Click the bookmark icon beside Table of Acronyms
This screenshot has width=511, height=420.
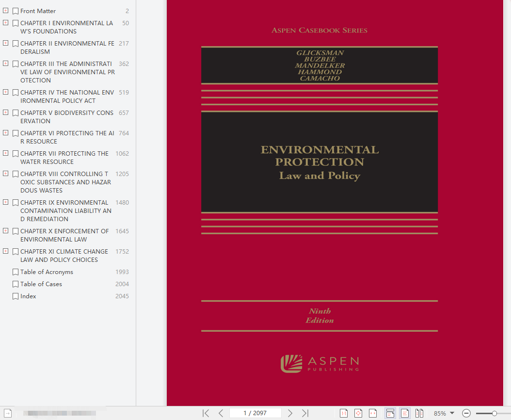tap(16, 272)
